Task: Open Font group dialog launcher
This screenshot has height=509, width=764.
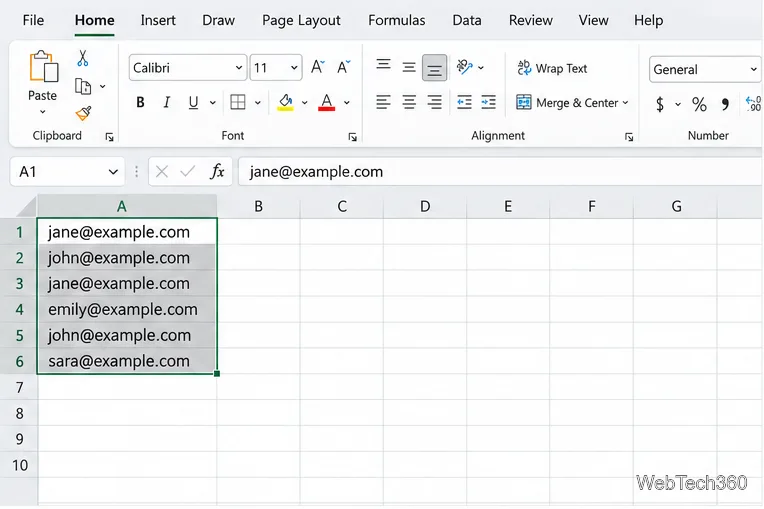Action: (x=353, y=137)
